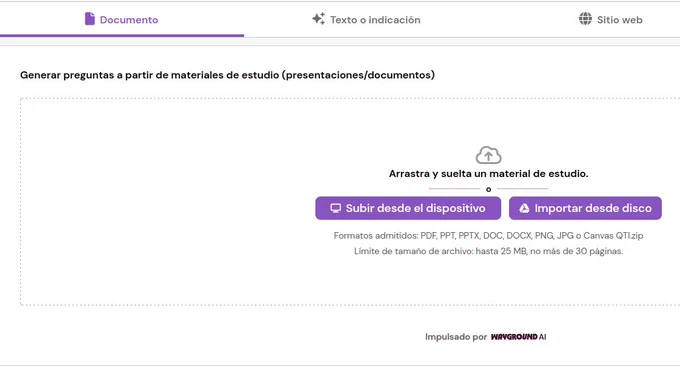Screen dimensions: 680x367
Task: Click the 'Límite de tamaño de archivo' line
Action: pos(488,251)
